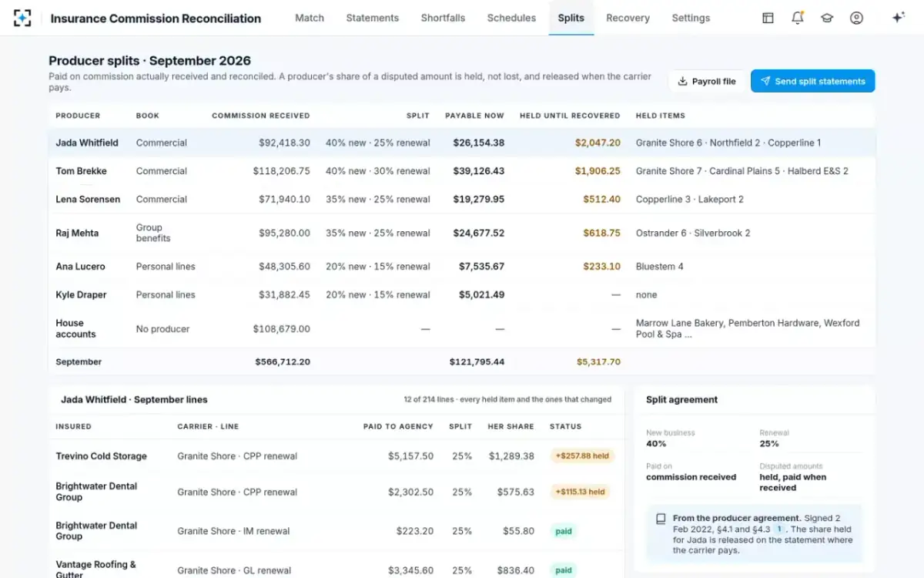This screenshot has width=924, height=578.
Task: Download the Payroll file
Action: tap(707, 81)
